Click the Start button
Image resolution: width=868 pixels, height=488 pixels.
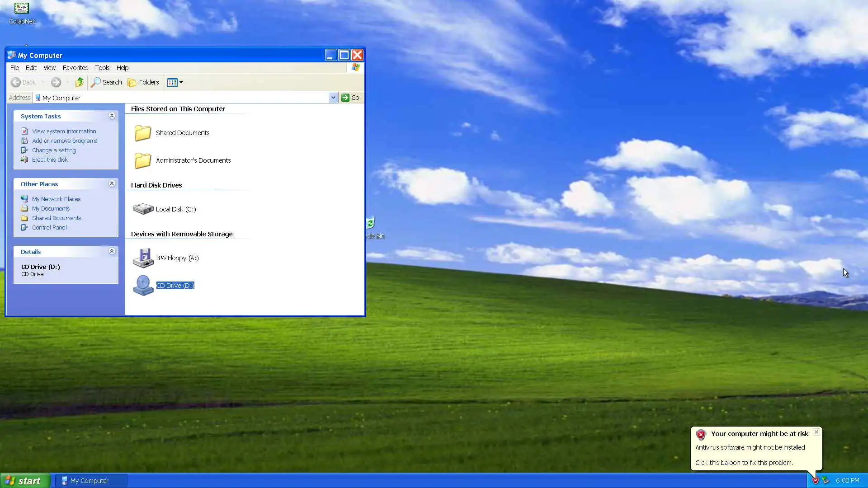pyautogui.click(x=25, y=481)
